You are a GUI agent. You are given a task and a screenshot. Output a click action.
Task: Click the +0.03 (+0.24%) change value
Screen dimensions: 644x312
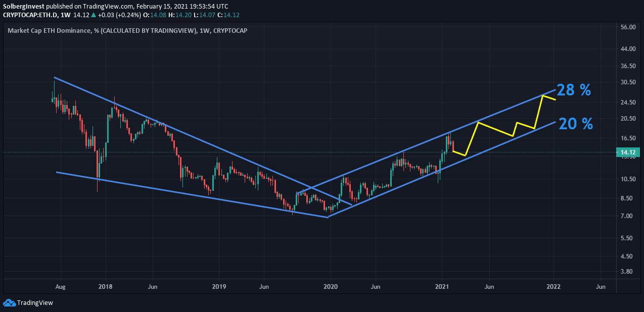click(x=120, y=15)
